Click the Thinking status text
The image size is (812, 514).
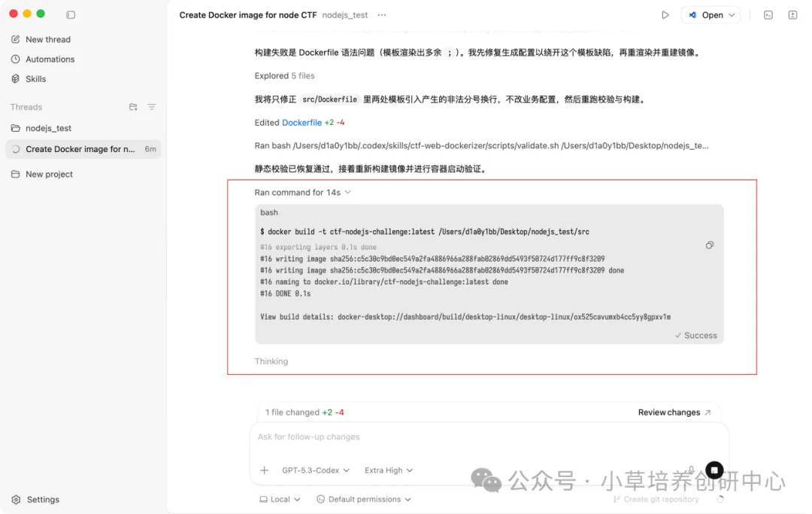(x=271, y=361)
